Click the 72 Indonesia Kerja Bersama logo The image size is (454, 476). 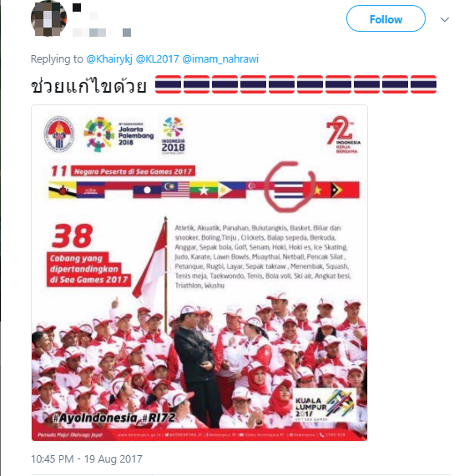coord(343,134)
